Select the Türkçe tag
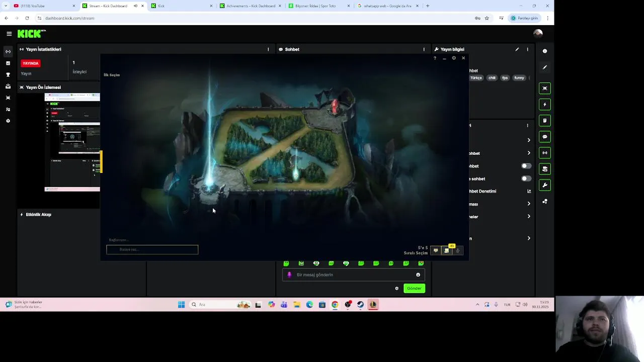Image resolution: width=644 pixels, height=362 pixels. click(476, 78)
